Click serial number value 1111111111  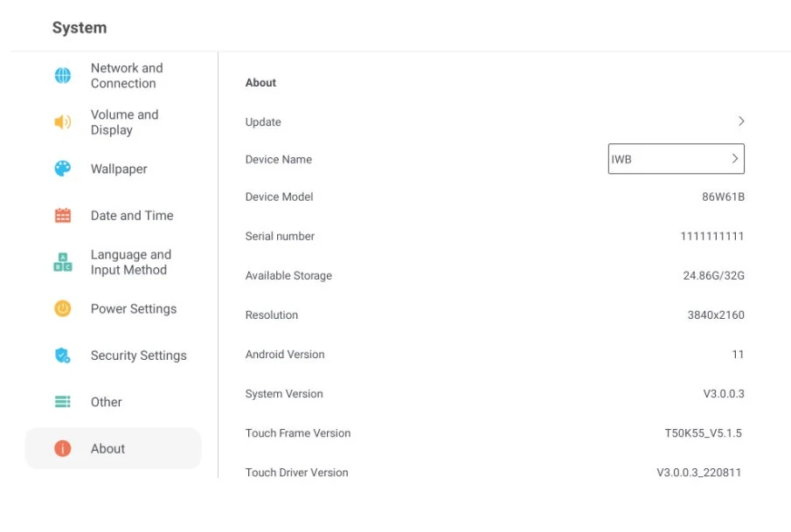coord(711,236)
